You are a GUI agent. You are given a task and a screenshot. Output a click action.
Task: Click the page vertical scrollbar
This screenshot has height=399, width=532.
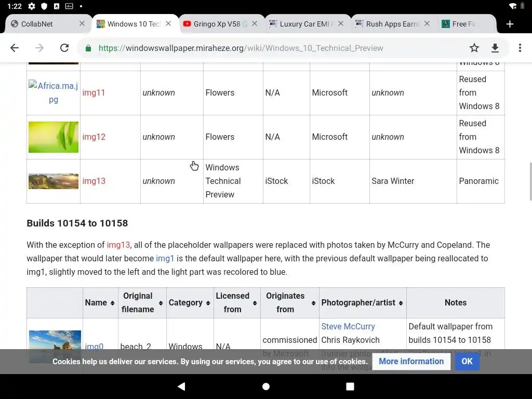click(x=530, y=181)
